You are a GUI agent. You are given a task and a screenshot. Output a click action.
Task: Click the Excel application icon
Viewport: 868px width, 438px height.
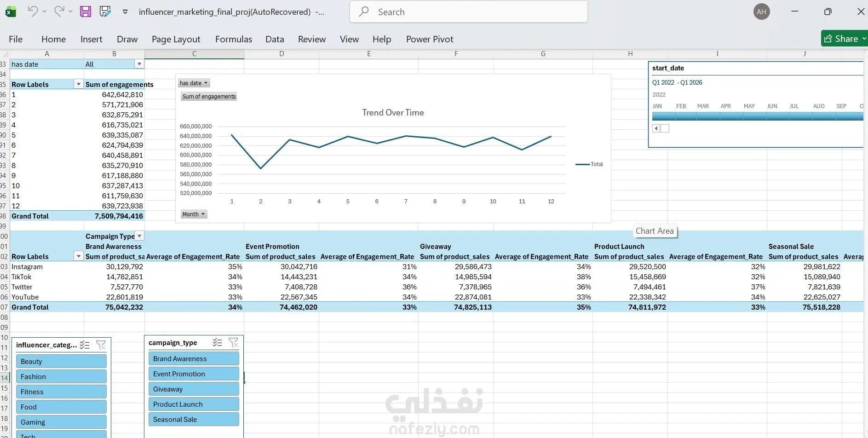[x=10, y=12]
